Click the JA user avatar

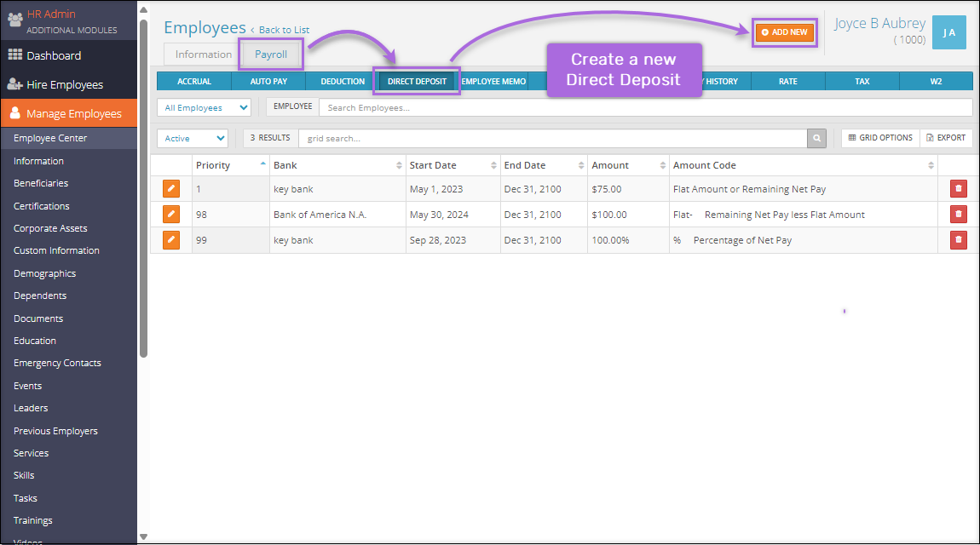click(x=948, y=32)
